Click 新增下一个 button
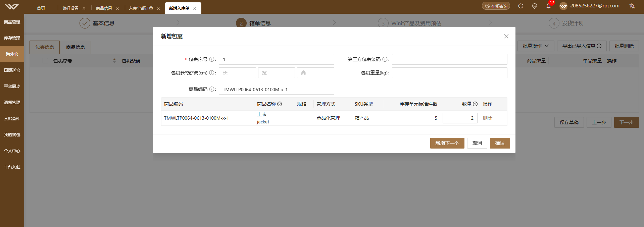Viewport: 644px width, 227px height. point(447,143)
